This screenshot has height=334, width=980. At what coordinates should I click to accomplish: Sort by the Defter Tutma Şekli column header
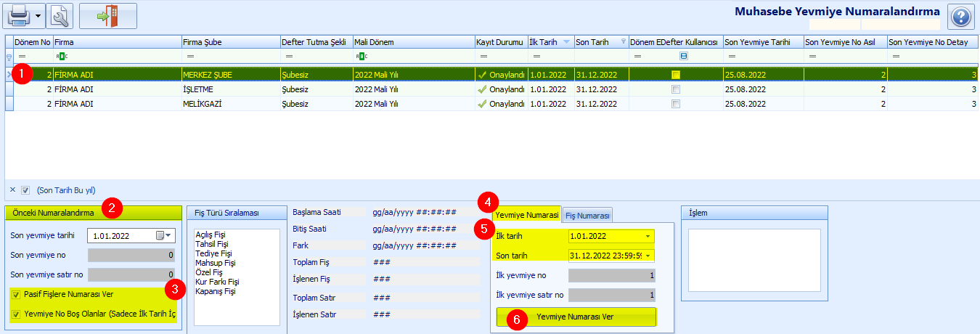[316, 42]
